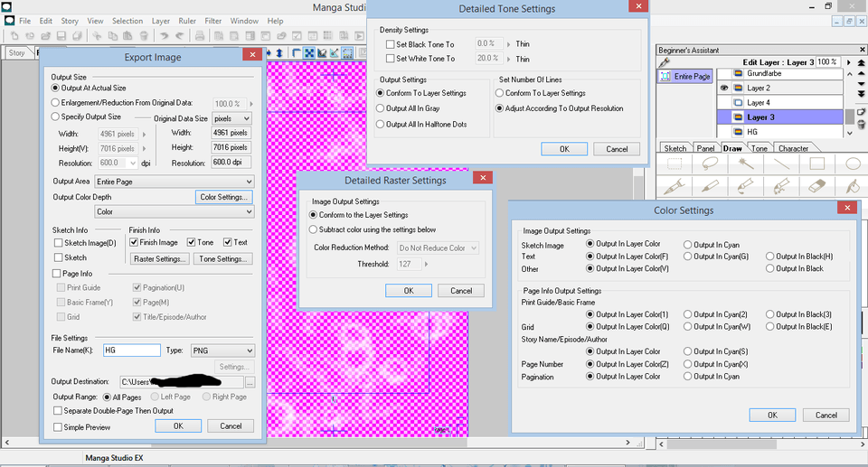This screenshot has height=467, width=868.
Task: Open the Filter menu
Action: coord(213,21)
